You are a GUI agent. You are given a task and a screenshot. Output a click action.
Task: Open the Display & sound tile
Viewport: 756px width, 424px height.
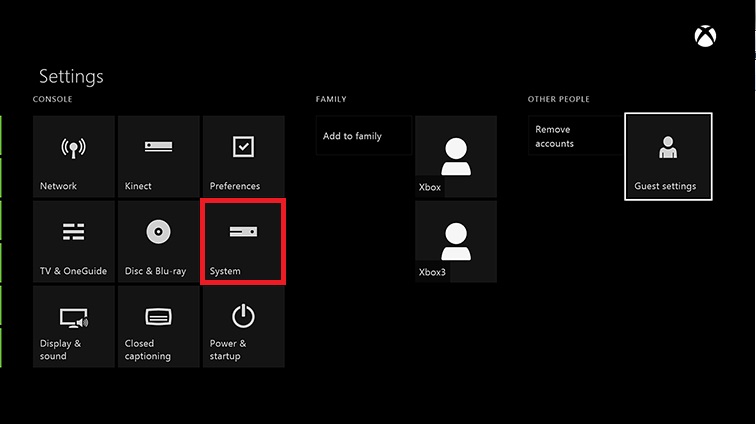tap(74, 327)
